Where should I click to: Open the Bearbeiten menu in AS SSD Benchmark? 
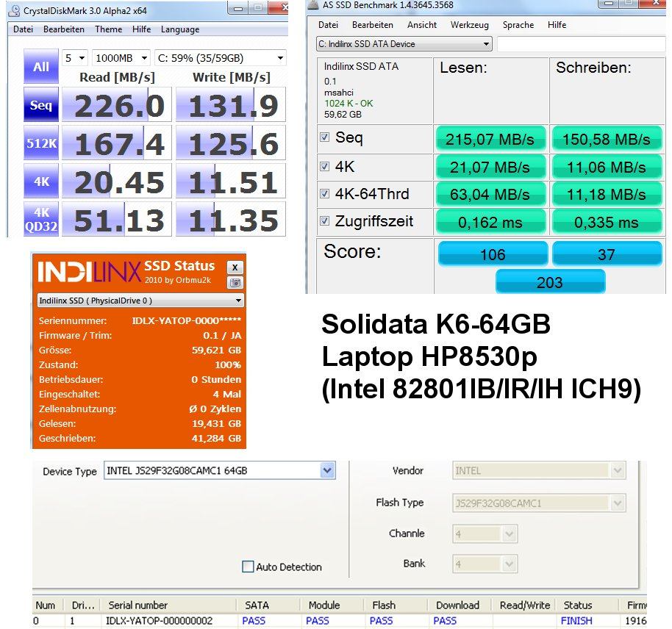(x=373, y=25)
